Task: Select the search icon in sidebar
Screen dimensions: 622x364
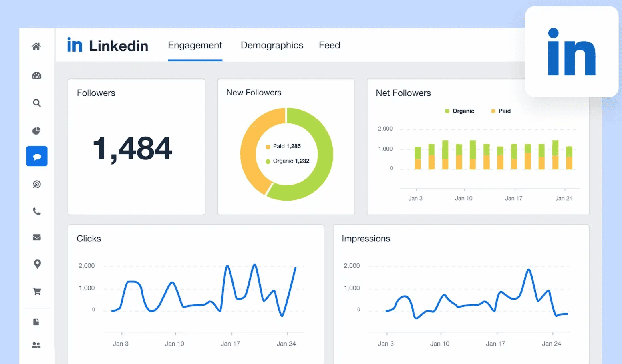Action: (x=36, y=103)
